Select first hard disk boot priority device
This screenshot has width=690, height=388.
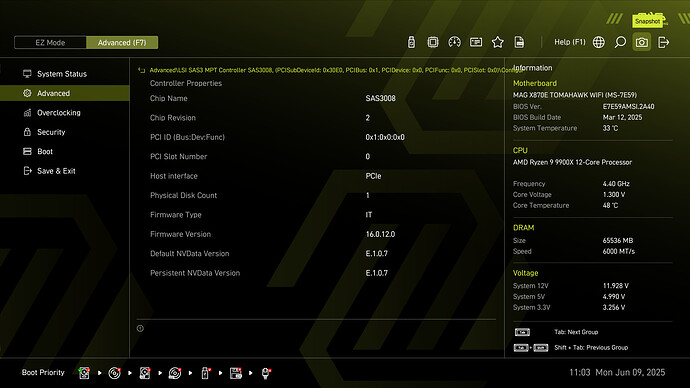tap(84, 373)
